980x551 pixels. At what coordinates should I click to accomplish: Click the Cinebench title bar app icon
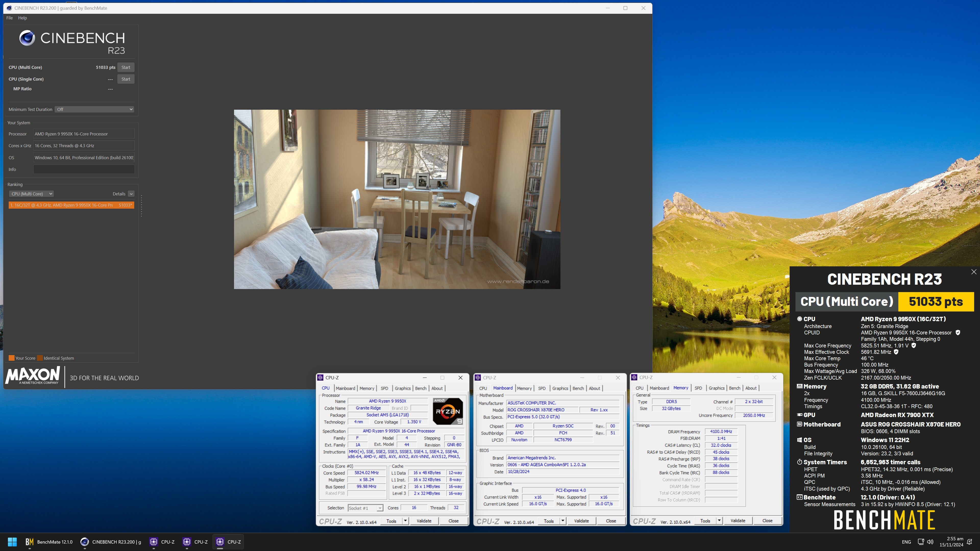coord(9,8)
